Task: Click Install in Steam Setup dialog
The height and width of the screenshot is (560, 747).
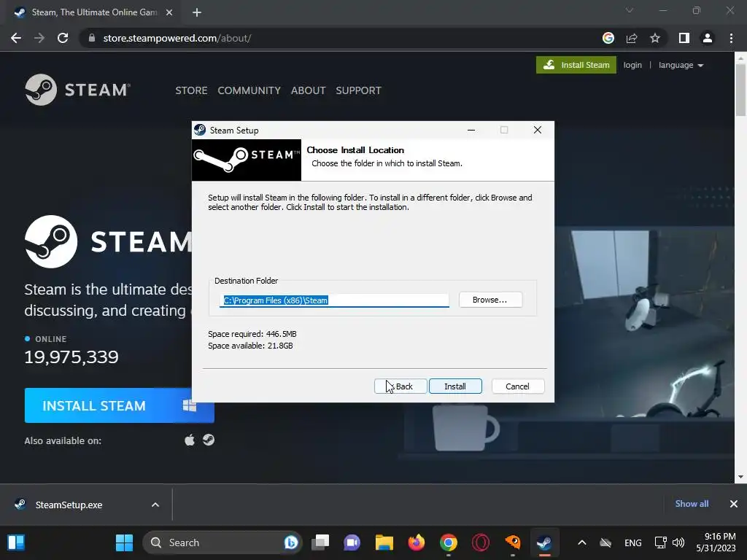Action: tap(455, 386)
